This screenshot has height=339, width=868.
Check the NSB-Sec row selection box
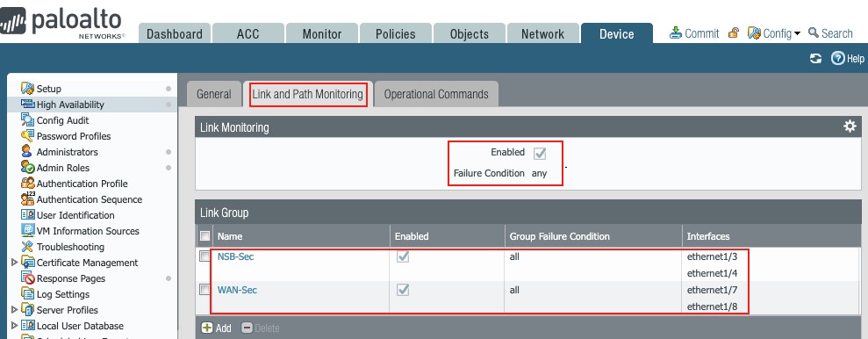pos(204,256)
